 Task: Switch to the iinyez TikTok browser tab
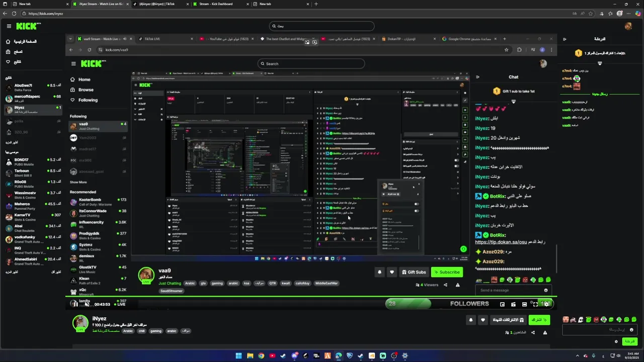pos(159,4)
